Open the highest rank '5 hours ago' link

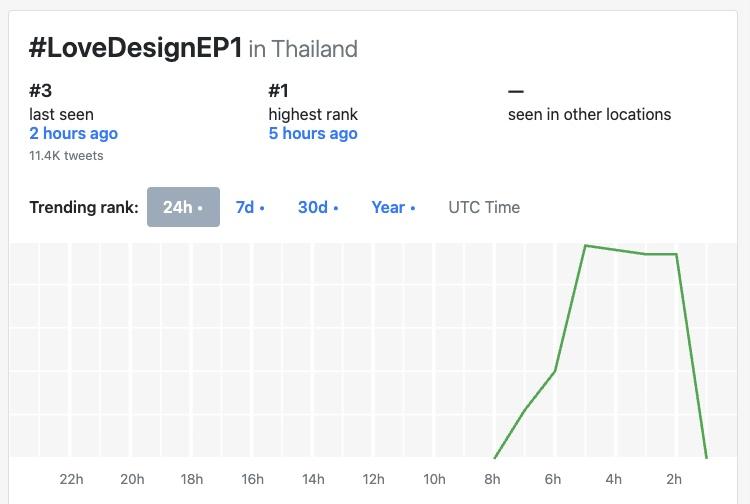[x=312, y=134]
